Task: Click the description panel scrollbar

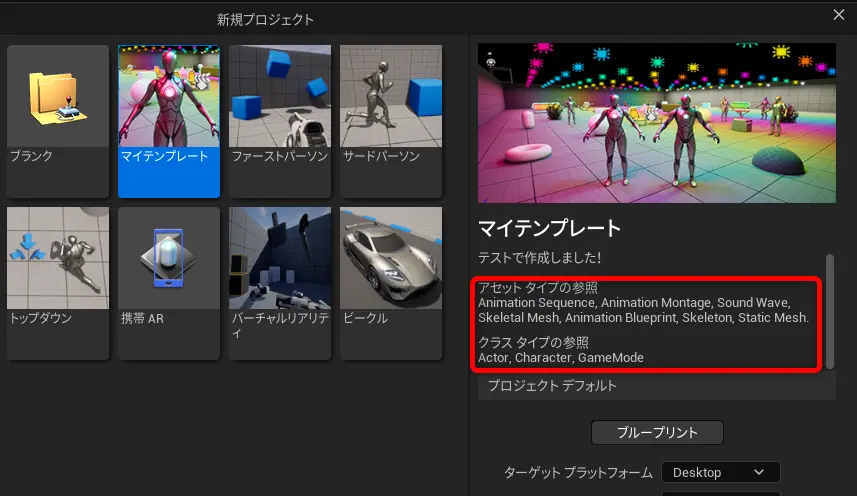Action: tap(830, 311)
